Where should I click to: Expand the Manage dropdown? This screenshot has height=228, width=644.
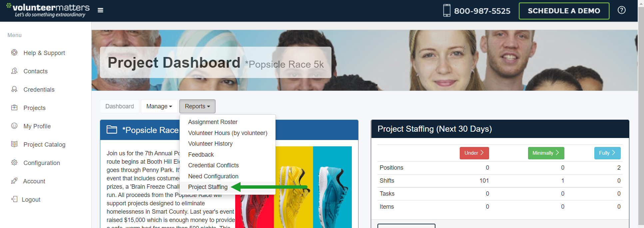(159, 106)
